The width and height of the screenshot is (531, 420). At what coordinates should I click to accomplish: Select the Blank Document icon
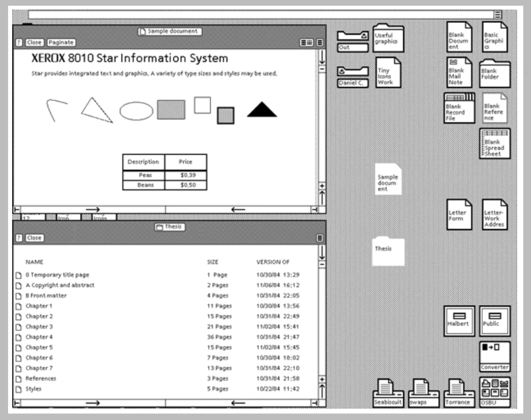tap(459, 37)
